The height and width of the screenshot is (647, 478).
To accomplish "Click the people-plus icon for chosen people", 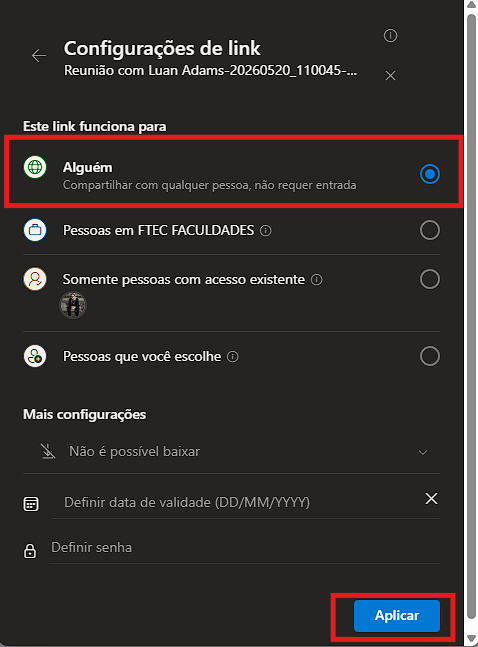I will (35, 356).
